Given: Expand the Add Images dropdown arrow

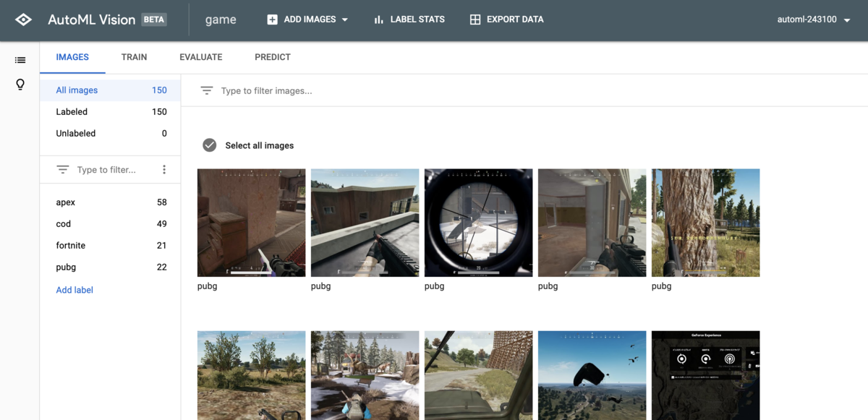Looking at the screenshot, I should point(344,20).
